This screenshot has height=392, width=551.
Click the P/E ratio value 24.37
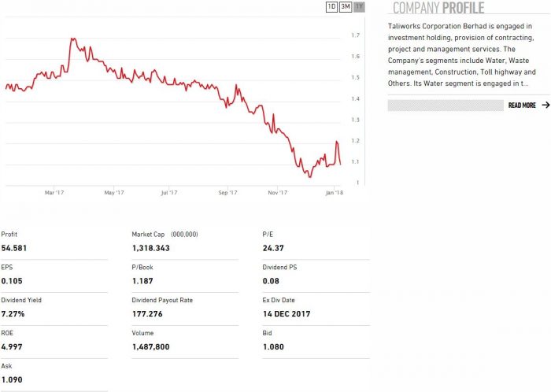(272, 248)
